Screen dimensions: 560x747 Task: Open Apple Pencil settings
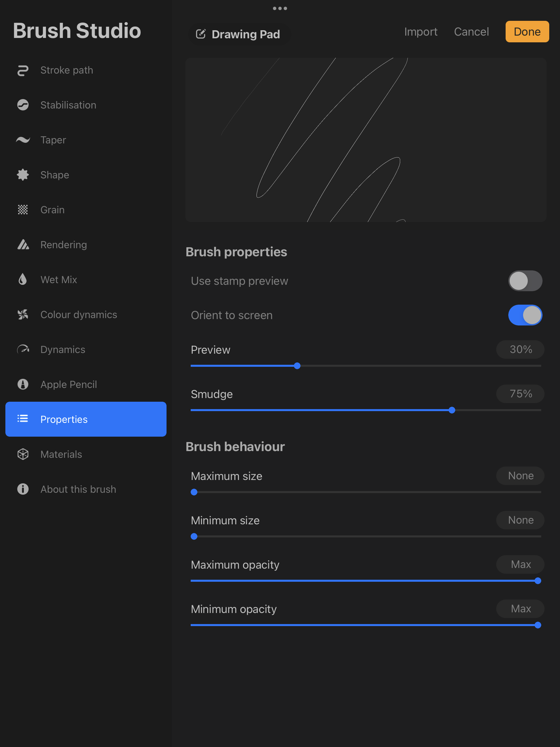pos(86,384)
